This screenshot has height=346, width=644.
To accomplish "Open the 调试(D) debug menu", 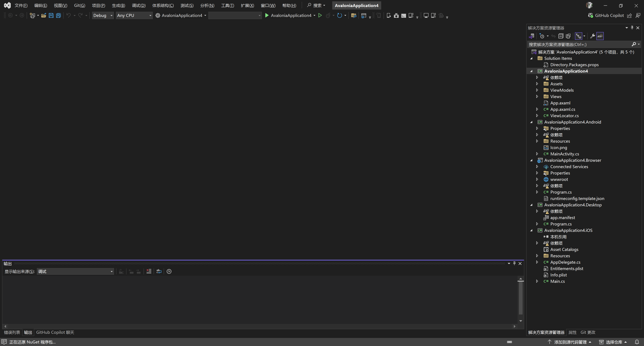I will click(x=139, y=6).
